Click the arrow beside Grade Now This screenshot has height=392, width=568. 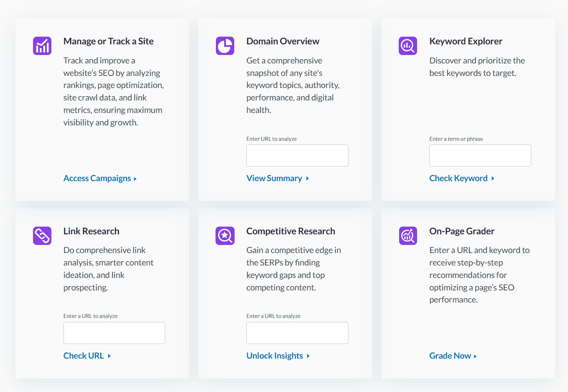pyautogui.click(x=475, y=356)
